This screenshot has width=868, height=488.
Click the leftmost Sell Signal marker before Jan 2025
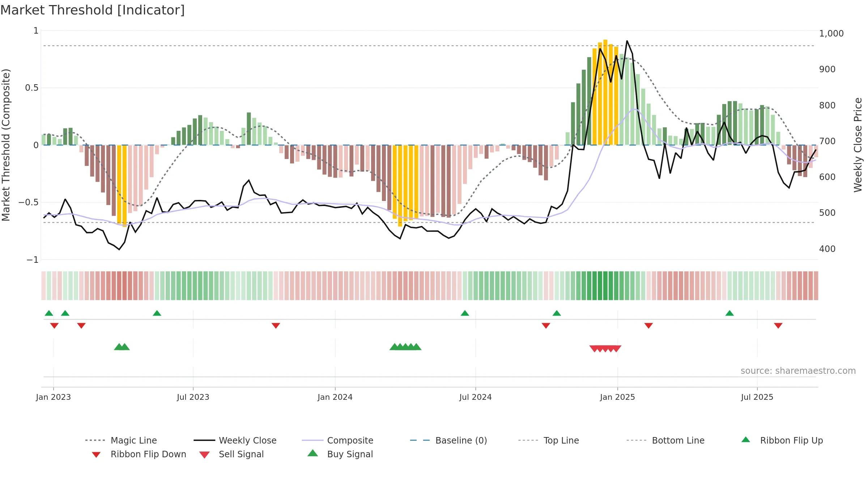[594, 349]
